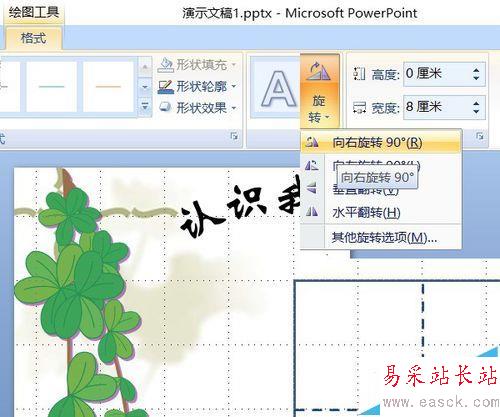This screenshot has width=500, height=417.
Task: Go up one row in shape styles gallery
Action: coord(145,67)
